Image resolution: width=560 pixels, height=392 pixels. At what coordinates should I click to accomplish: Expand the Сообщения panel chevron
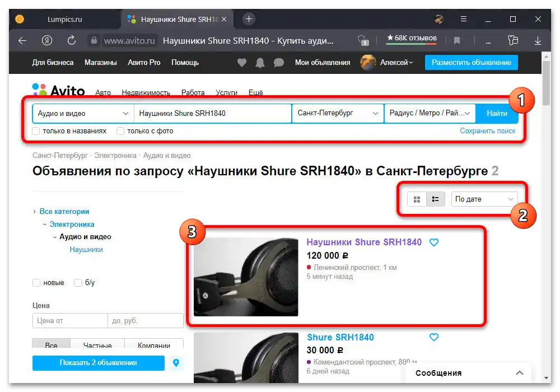(520, 373)
